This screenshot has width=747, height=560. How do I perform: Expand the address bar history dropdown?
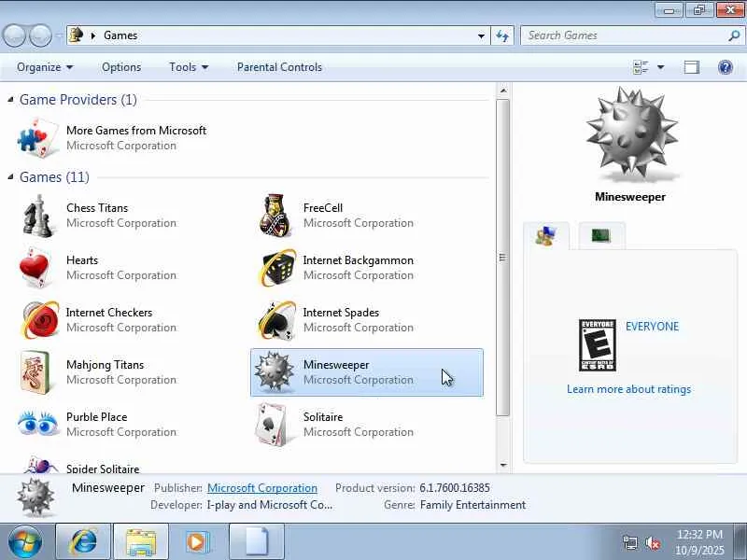pyautogui.click(x=481, y=35)
